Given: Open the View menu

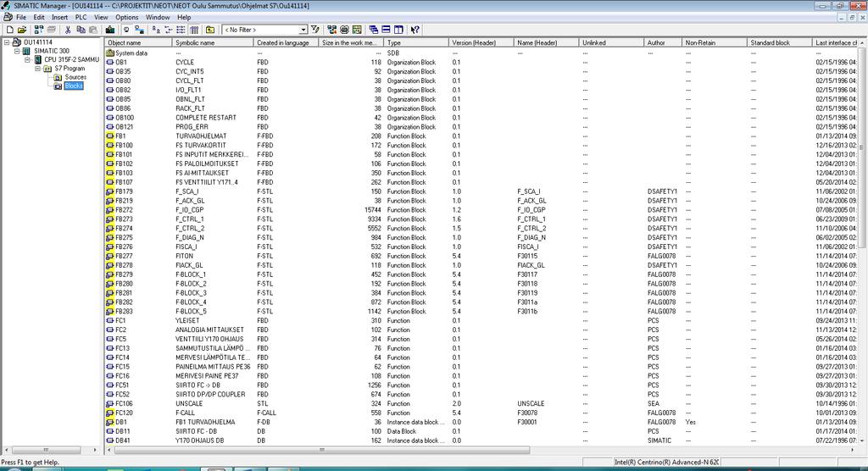Looking at the screenshot, I should 101,17.
